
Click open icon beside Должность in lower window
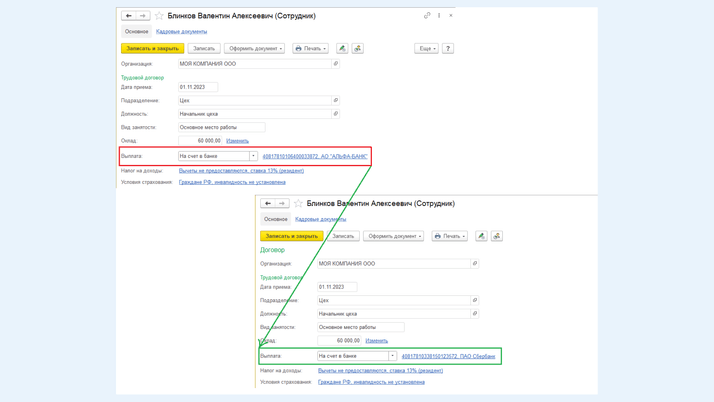tap(475, 314)
